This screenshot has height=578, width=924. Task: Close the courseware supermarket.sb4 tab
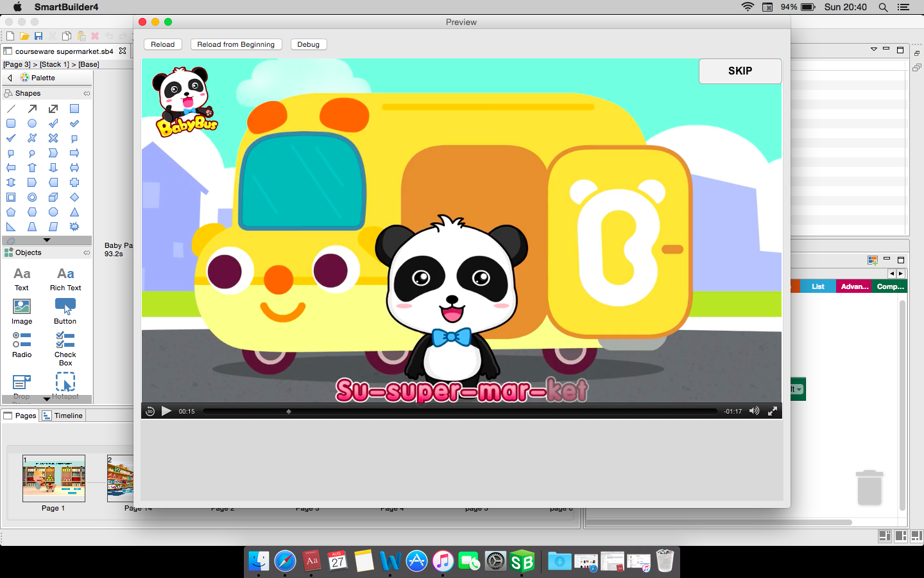click(x=123, y=51)
